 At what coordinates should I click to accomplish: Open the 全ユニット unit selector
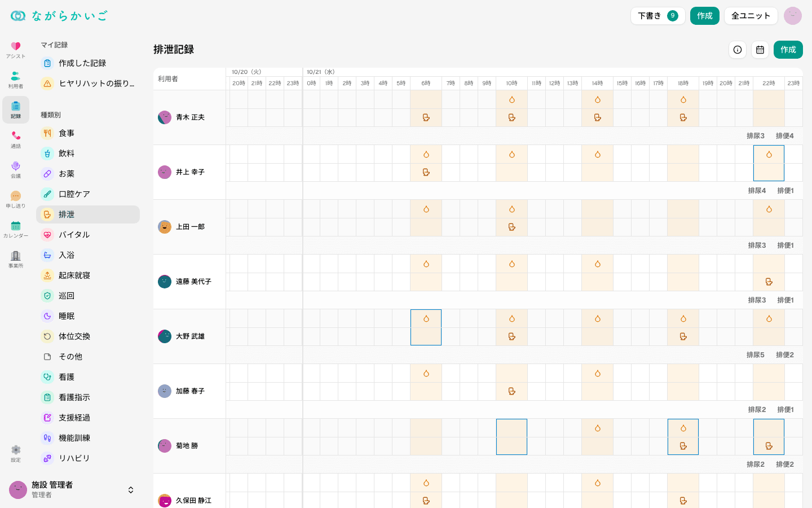tap(751, 16)
